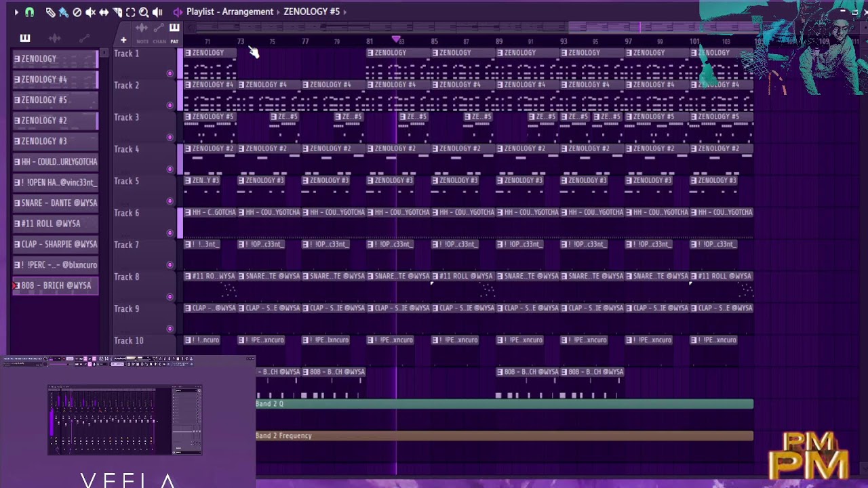Click the playhead marker on the timeline
Image resolution: width=868 pixels, height=488 pixels.
coord(396,40)
